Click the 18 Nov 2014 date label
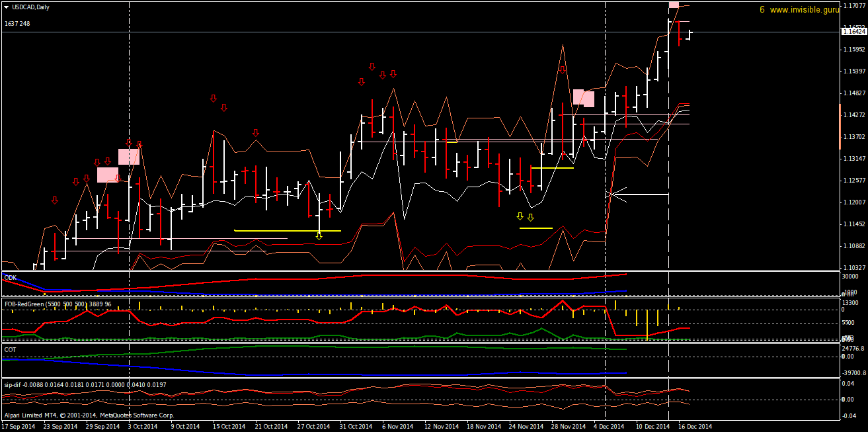 (x=484, y=427)
